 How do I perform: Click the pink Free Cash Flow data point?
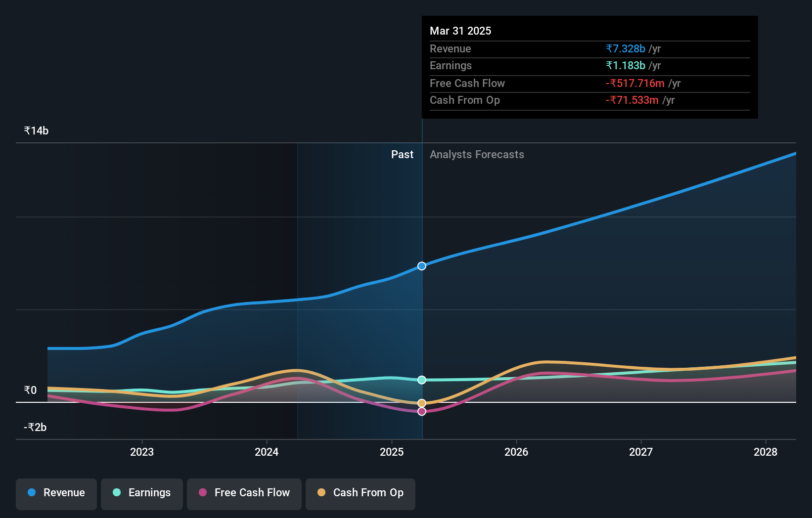coord(422,411)
